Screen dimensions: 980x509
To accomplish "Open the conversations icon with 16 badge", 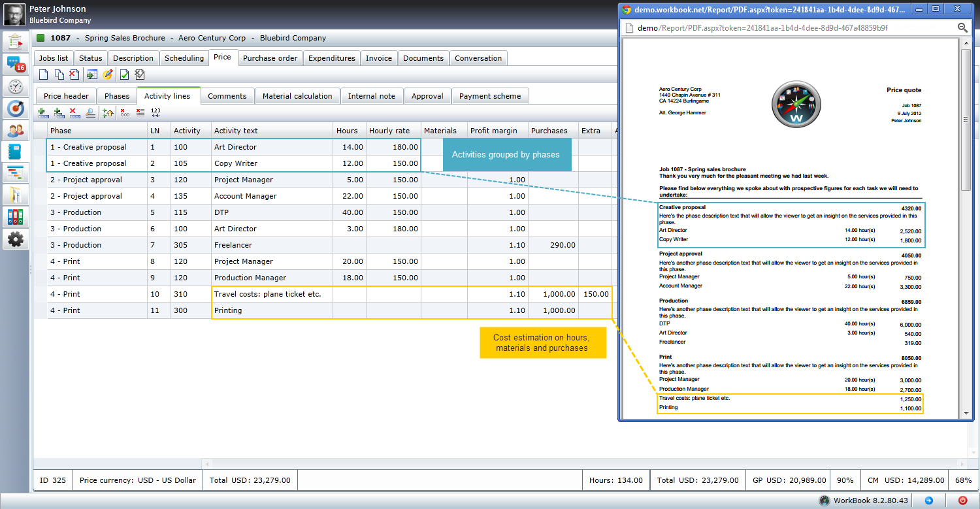I will tap(15, 64).
